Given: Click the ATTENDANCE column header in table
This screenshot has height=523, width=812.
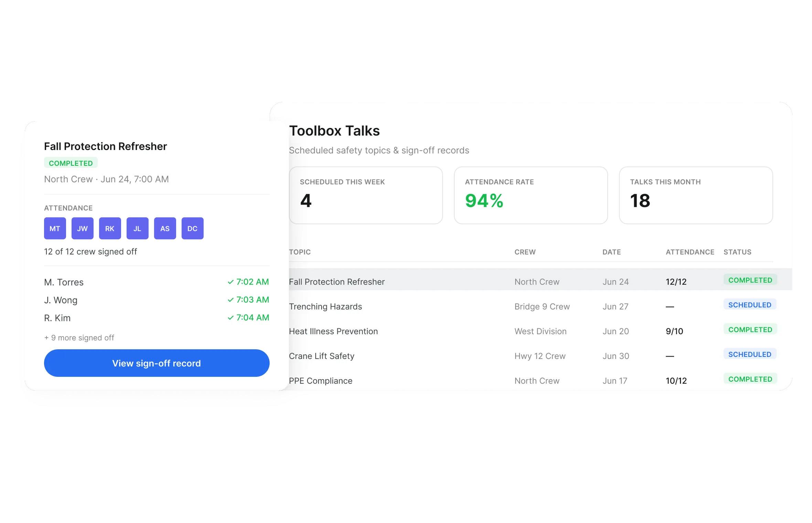Looking at the screenshot, I should pyautogui.click(x=690, y=252).
